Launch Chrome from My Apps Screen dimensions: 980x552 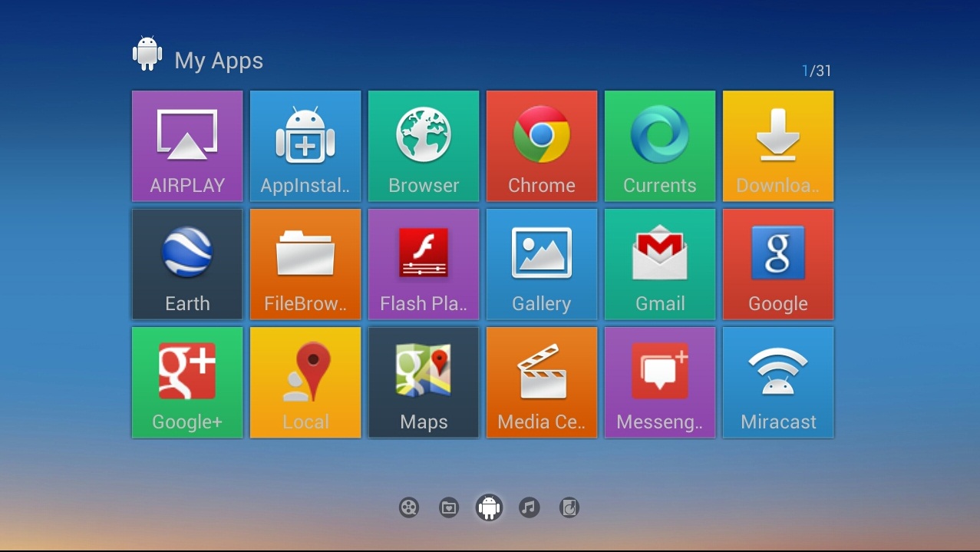[542, 146]
